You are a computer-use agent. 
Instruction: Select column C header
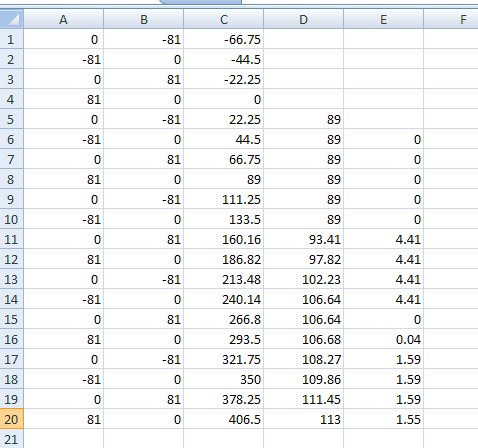[223, 19]
